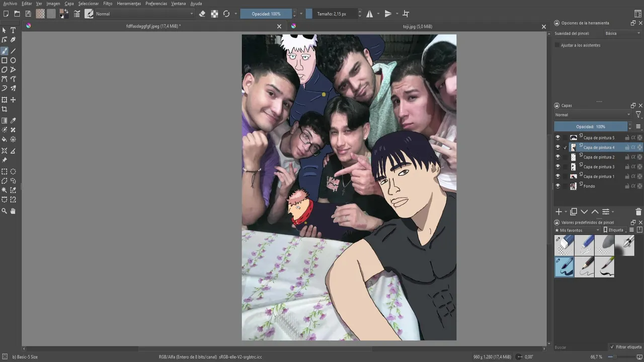Adjust layer Opacidad 100% slider

pos(591,127)
